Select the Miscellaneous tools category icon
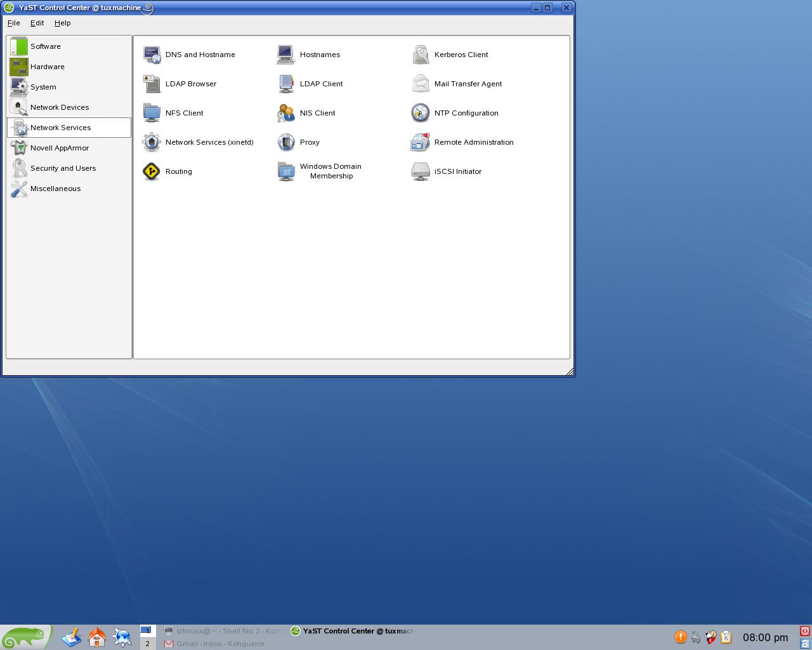 pos(19,189)
